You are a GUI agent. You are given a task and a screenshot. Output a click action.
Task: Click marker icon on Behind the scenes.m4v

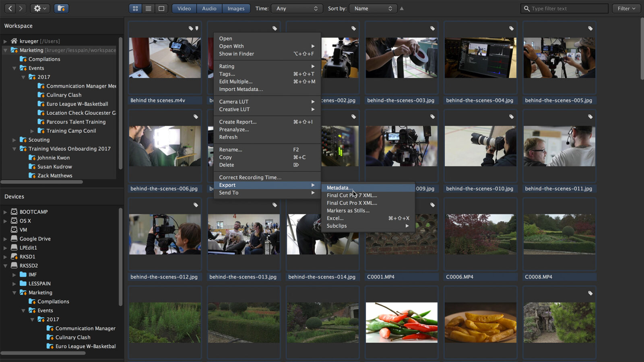tap(197, 28)
